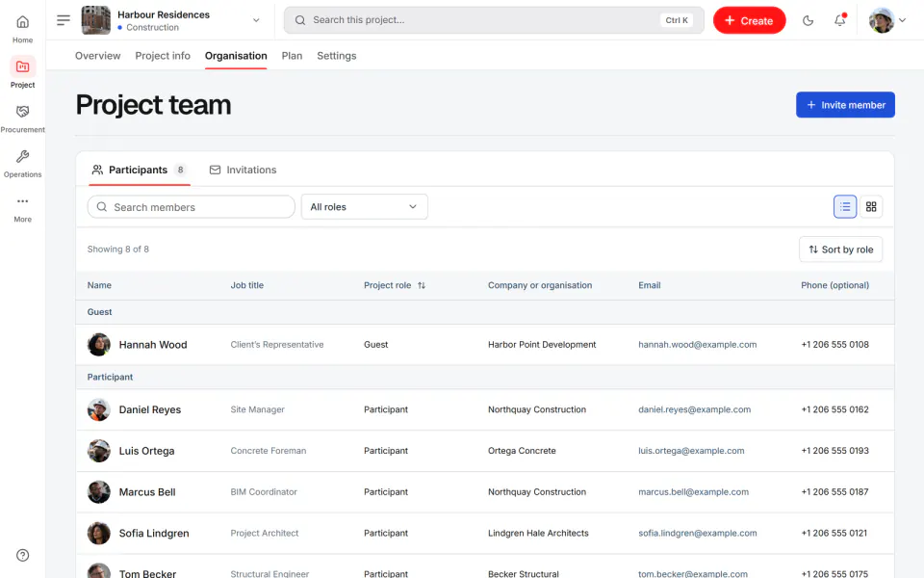Image resolution: width=924 pixels, height=578 pixels.
Task: Click the BIM Coordinator job title
Action: [x=264, y=492]
